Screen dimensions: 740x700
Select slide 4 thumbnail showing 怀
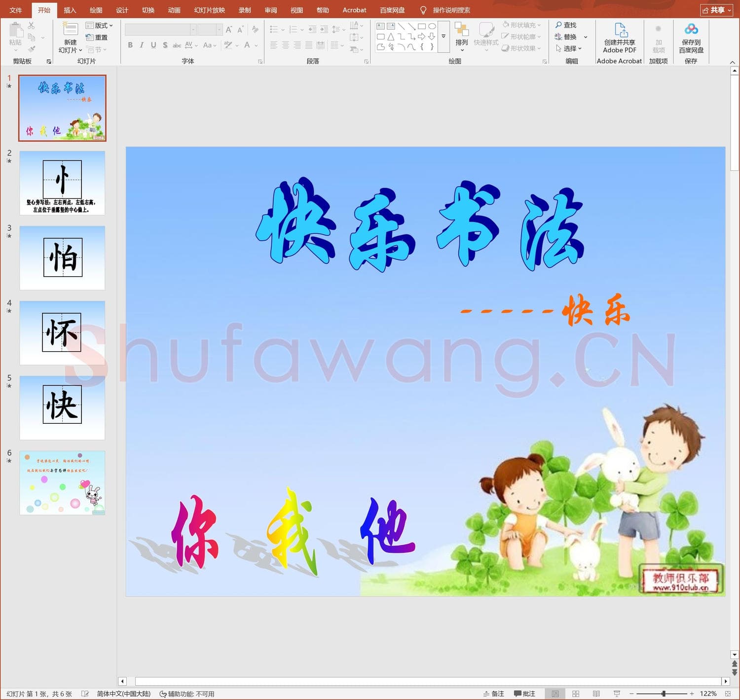(62, 333)
